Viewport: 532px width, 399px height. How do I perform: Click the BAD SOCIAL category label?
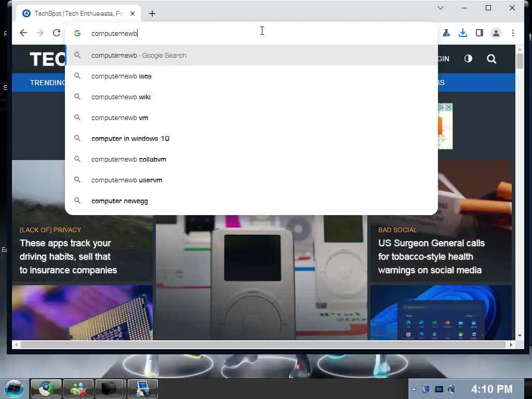point(397,230)
